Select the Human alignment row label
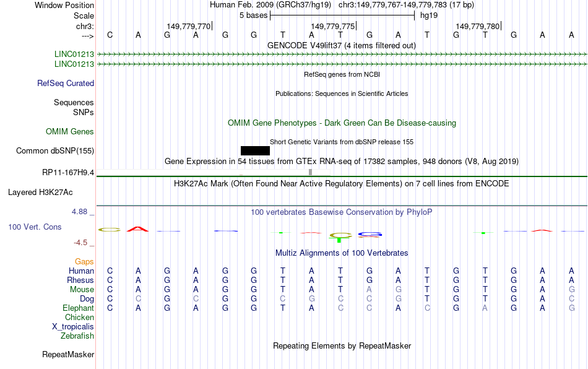The height and width of the screenshot is (369, 588). coord(81,271)
